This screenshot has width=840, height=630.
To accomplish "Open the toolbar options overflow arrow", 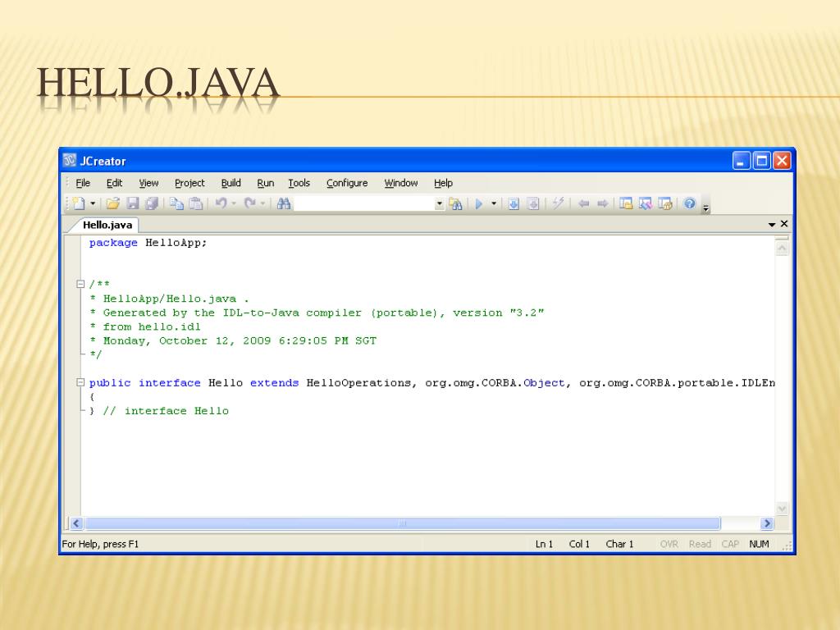I will point(706,208).
